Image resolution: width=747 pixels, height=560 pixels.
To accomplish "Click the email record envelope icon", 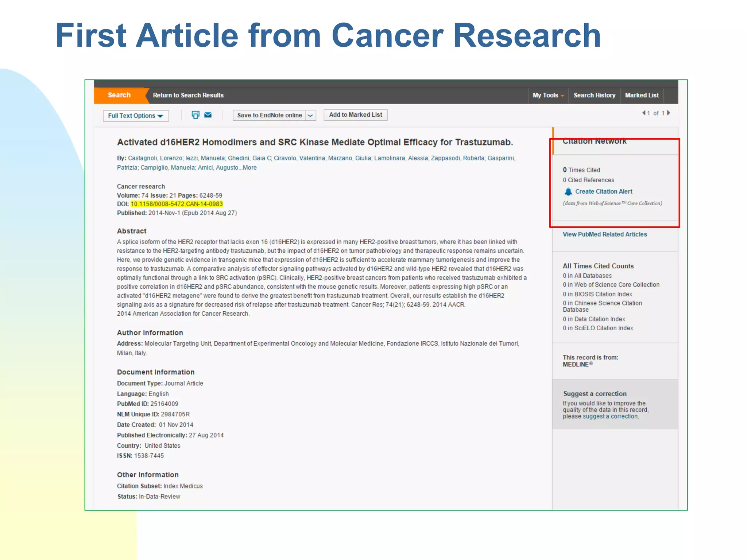I will tap(208, 115).
